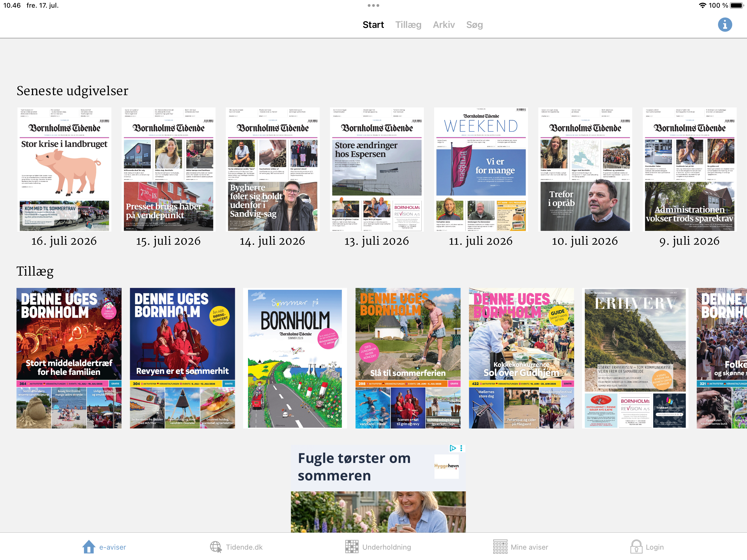
Task: Click the 'Seneste udgivelser' heading
Action: coord(73,91)
